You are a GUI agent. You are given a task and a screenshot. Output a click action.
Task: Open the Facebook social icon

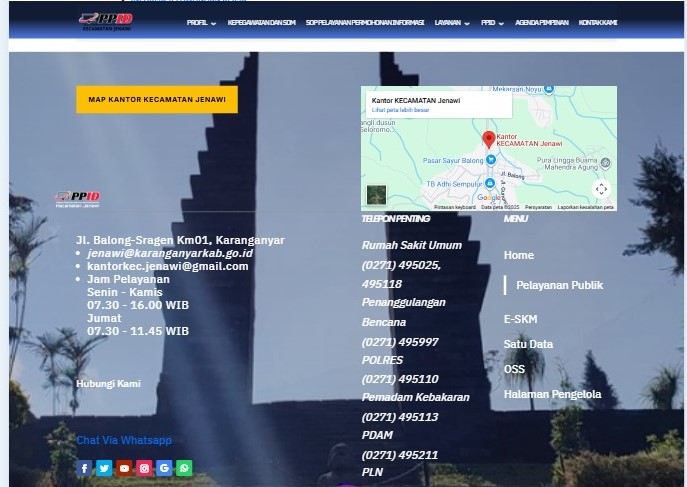[x=84, y=468]
